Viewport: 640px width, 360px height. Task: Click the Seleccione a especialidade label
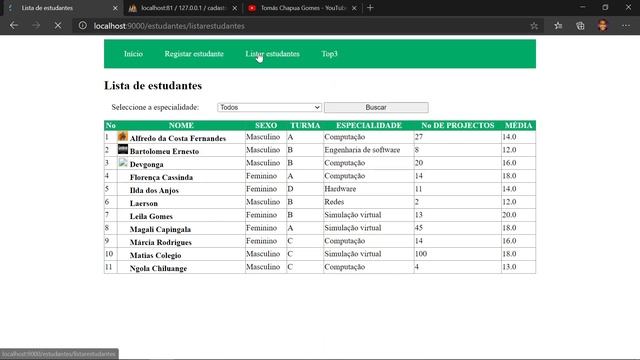click(155, 107)
